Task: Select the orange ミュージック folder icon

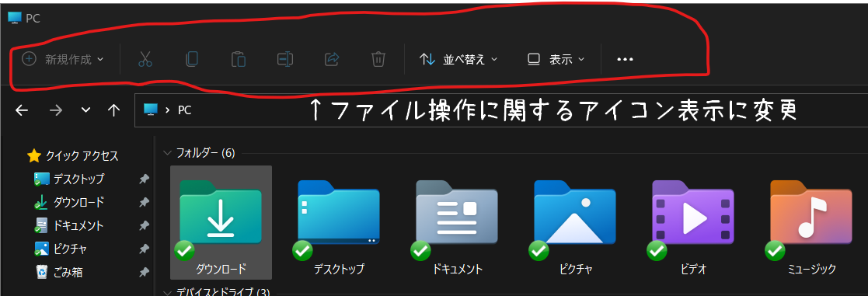Action: point(811,212)
